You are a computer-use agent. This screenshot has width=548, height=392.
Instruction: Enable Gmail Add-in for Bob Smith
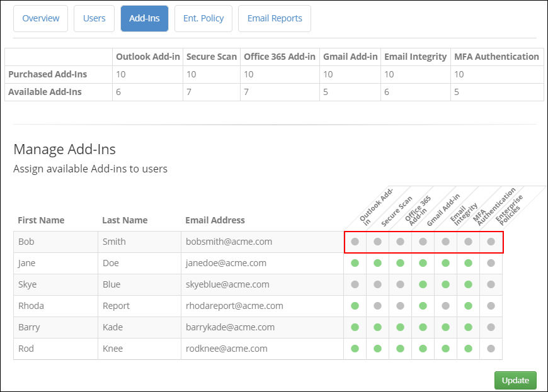(423, 242)
